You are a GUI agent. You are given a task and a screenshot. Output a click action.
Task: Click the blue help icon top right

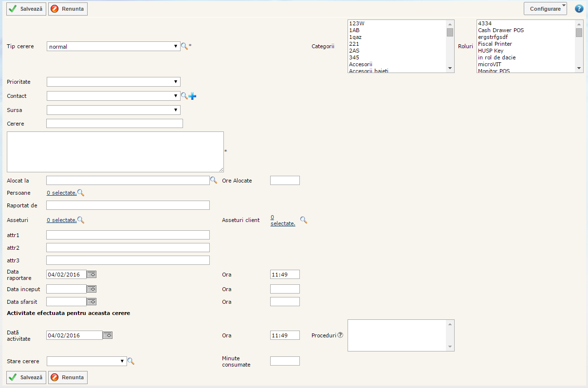579,9
